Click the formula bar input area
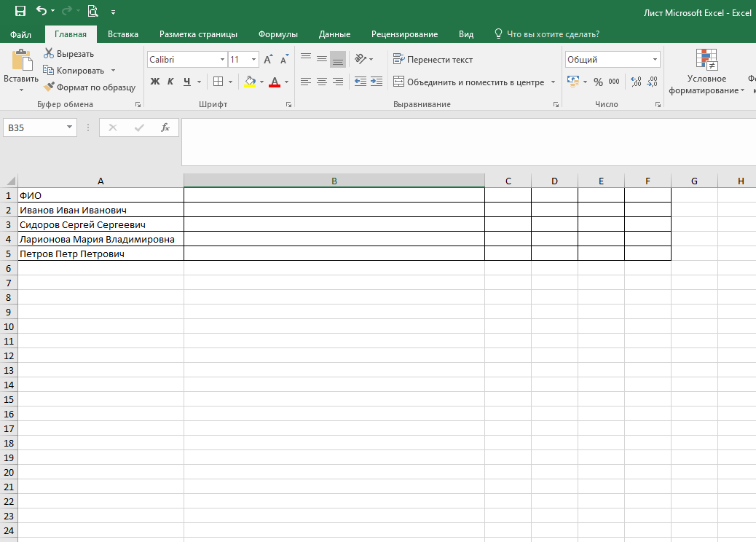This screenshot has width=756, height=542. (x=468, y=142)
